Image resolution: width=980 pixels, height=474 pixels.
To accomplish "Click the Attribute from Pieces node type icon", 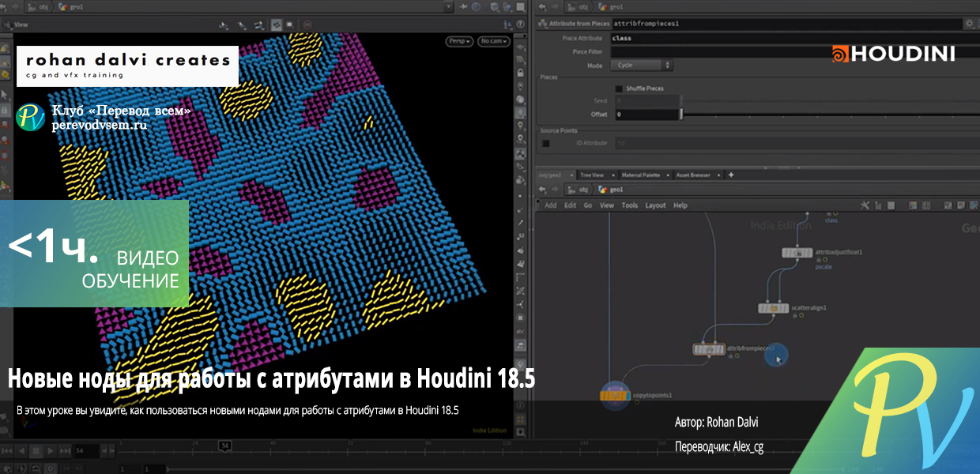I will (543, 24).
